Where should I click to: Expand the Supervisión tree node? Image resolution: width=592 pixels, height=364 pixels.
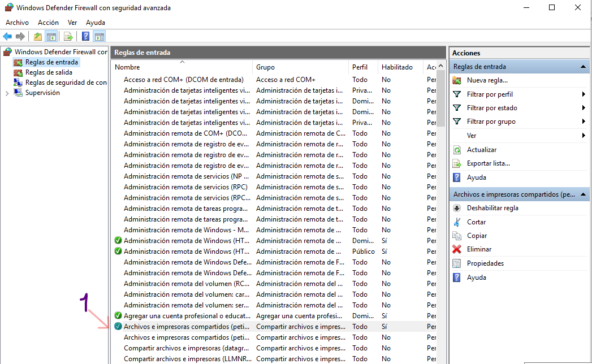tap(7, 93)
